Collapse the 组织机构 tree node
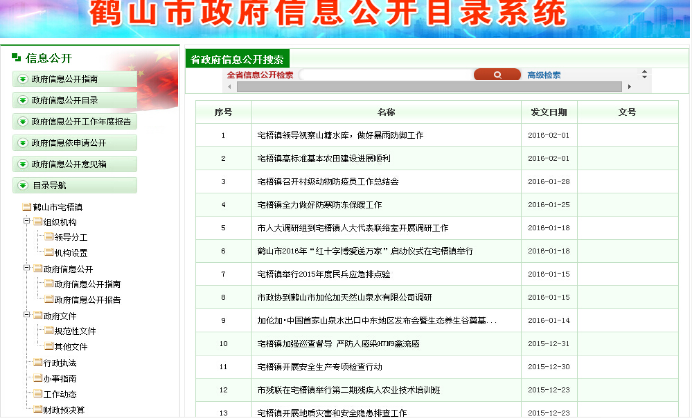This screenshot has height=418, width=692. 26,222
